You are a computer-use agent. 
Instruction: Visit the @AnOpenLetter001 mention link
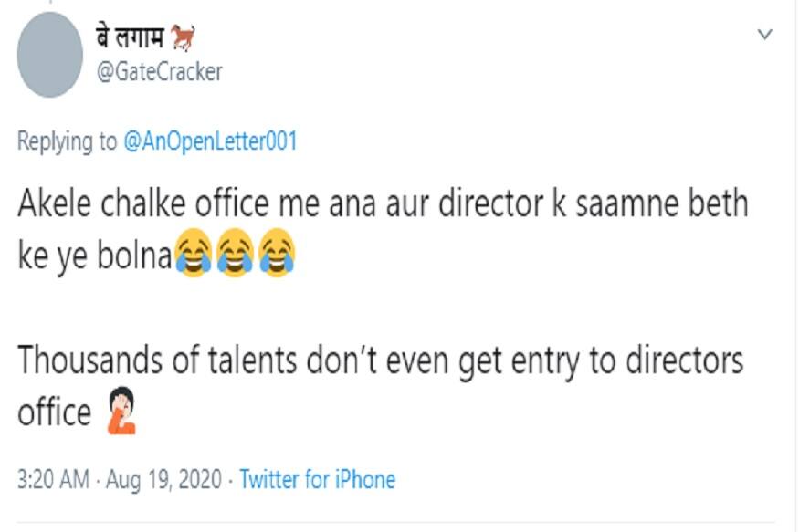tap(209, 142)
